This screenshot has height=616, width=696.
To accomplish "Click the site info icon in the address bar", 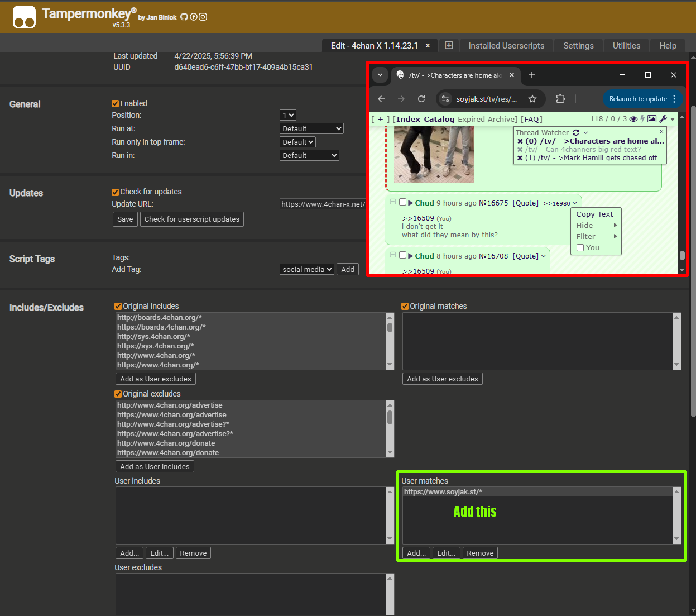I will pyautogui.click(x=445, y=99).
